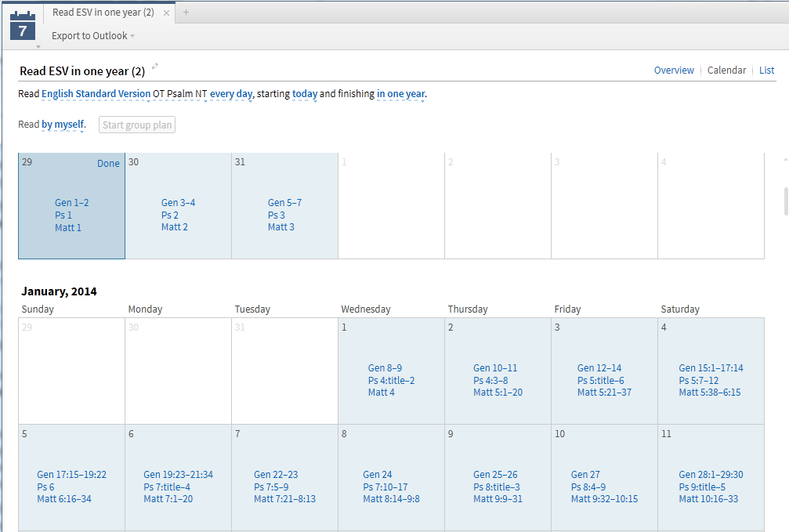Open Ps 7:title–4 reading

(x=167, y=487)
